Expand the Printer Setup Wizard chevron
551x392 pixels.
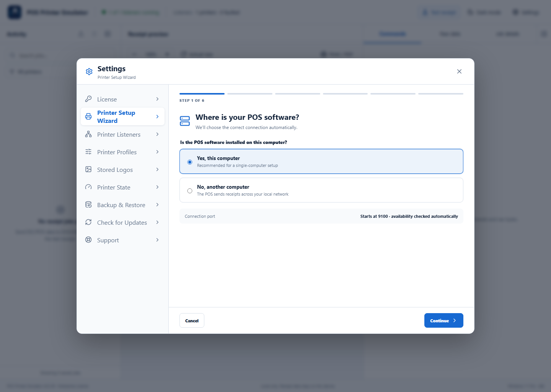pos(157,117)
